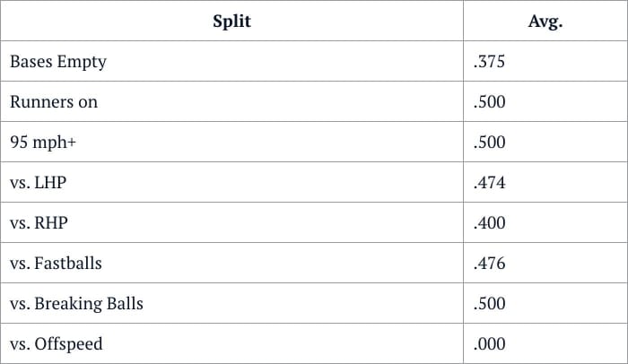Screen dimensions: 628x364
Task: Click the .476 average value
Action: click(488, 264)
